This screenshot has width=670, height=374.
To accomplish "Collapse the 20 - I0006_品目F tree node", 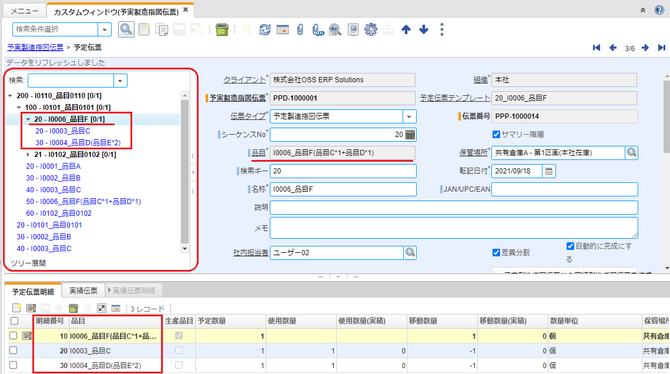I will pos(28,119).
